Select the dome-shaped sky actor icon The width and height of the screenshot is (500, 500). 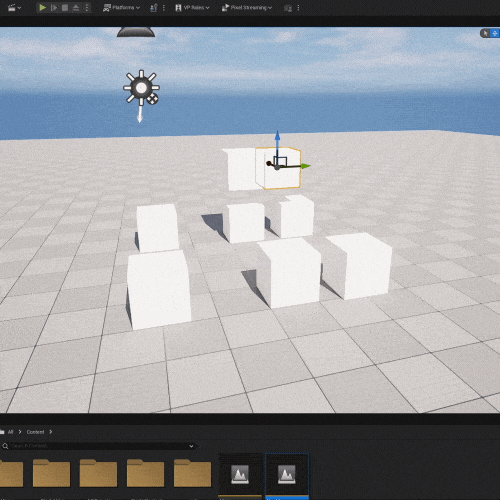(x=136, y=32)
